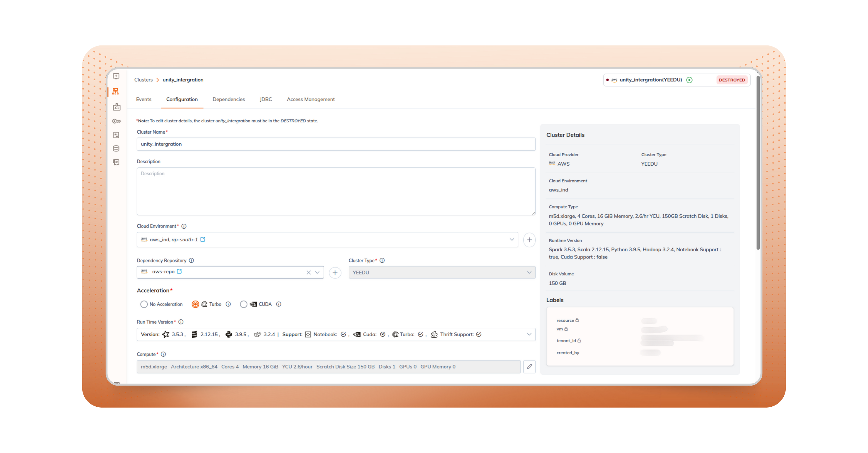Image resolution: width=868 pixels, height=453 pixels.
Task: Open the key credentials icon in sidebar
Action: 116,121
